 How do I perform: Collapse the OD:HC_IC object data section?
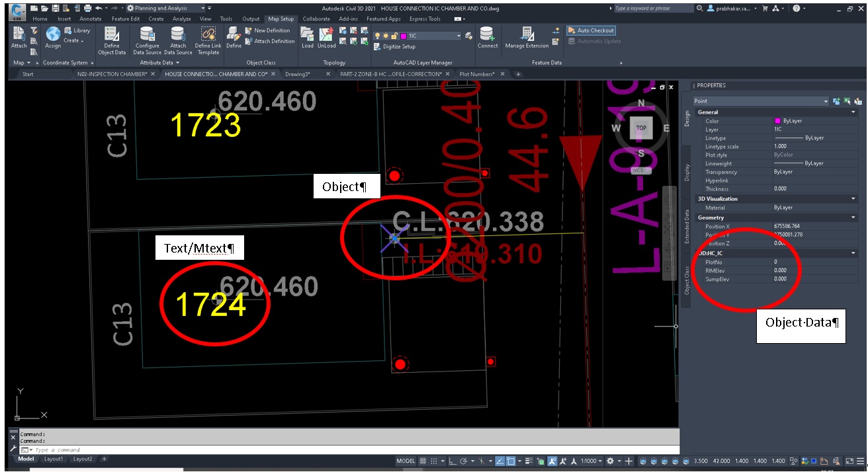[853, 253]
